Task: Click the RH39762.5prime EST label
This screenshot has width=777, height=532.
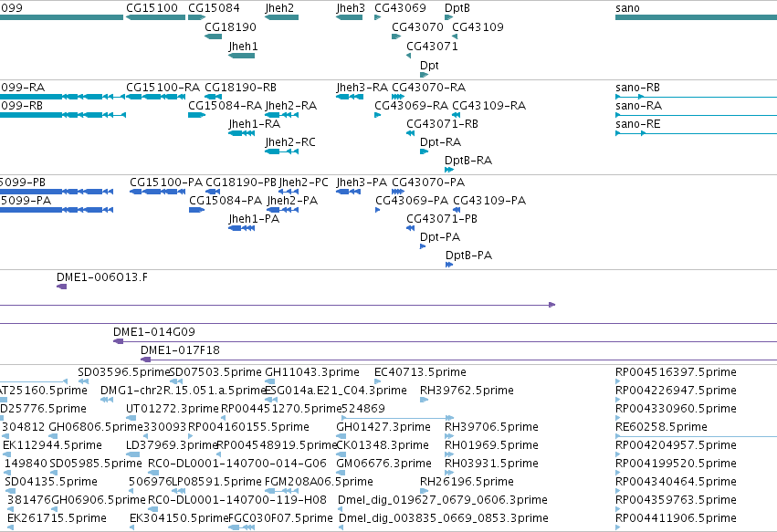Action: (x=467, y=391)
